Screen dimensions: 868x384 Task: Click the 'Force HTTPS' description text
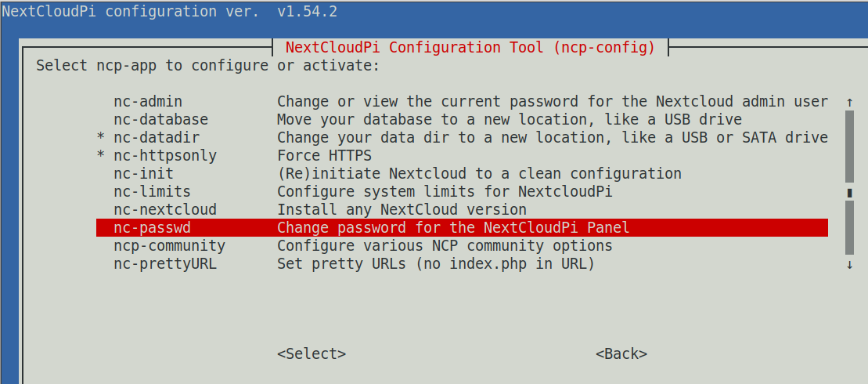tap(324, 155)
